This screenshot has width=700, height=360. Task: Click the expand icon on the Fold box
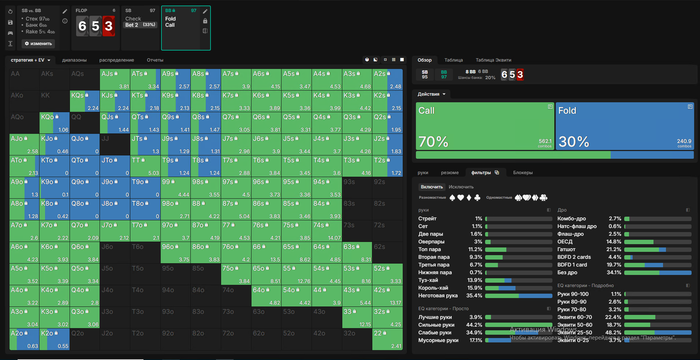click(690, 106)
